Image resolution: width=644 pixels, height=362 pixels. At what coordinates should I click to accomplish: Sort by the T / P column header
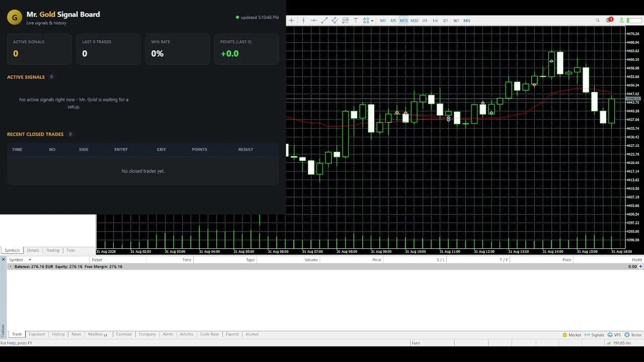point(478,260)
